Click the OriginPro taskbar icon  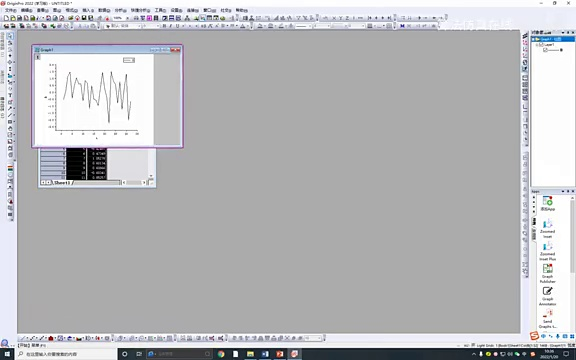(x=294, y=354)
